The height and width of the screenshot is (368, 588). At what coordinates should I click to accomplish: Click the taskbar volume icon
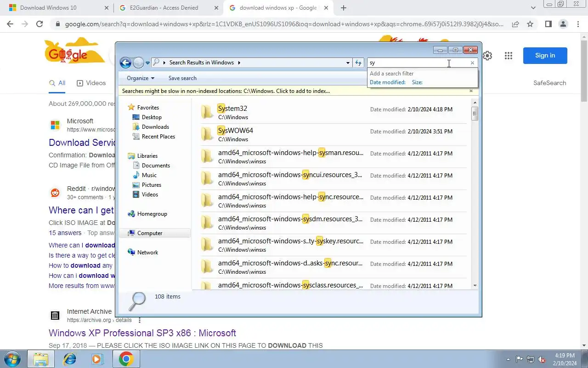point(542,359)
